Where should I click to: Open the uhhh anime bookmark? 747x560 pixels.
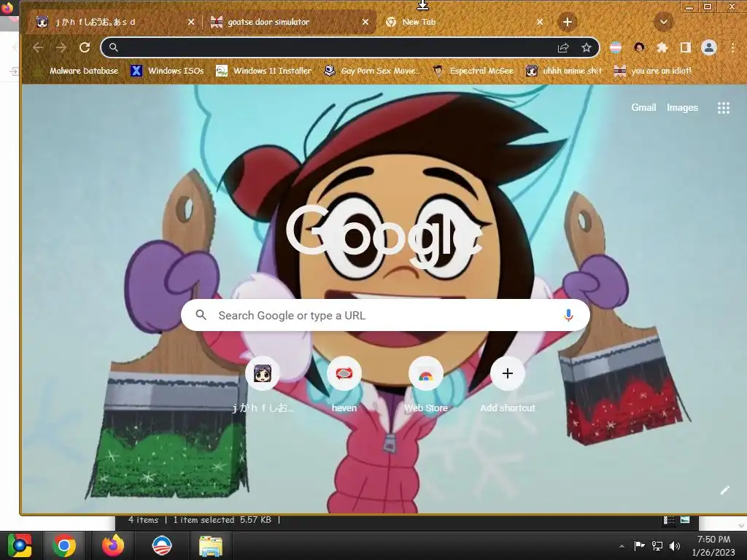click(x=564, y=71)
